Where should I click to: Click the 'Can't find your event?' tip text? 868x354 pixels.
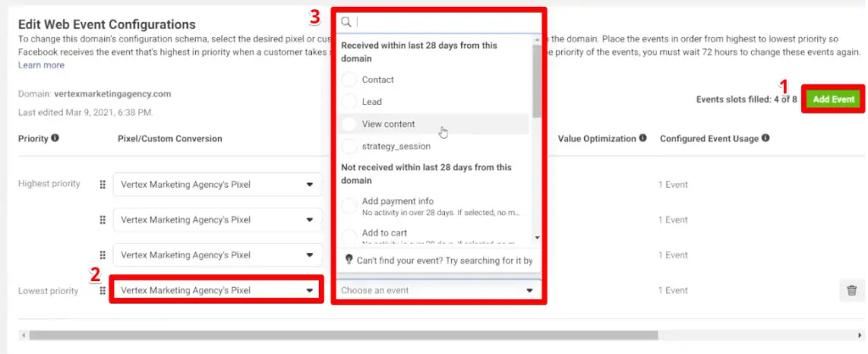[x=444, y=260]
